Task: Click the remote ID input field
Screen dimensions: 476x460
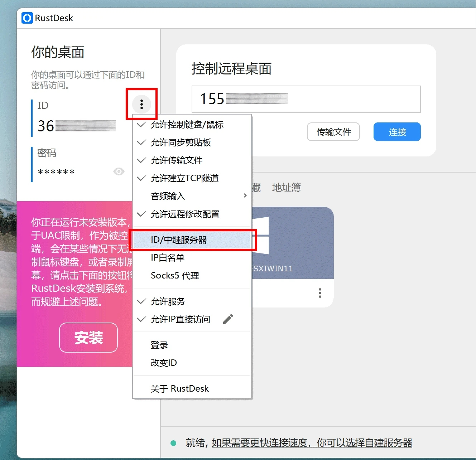Action: pos(322,99)
